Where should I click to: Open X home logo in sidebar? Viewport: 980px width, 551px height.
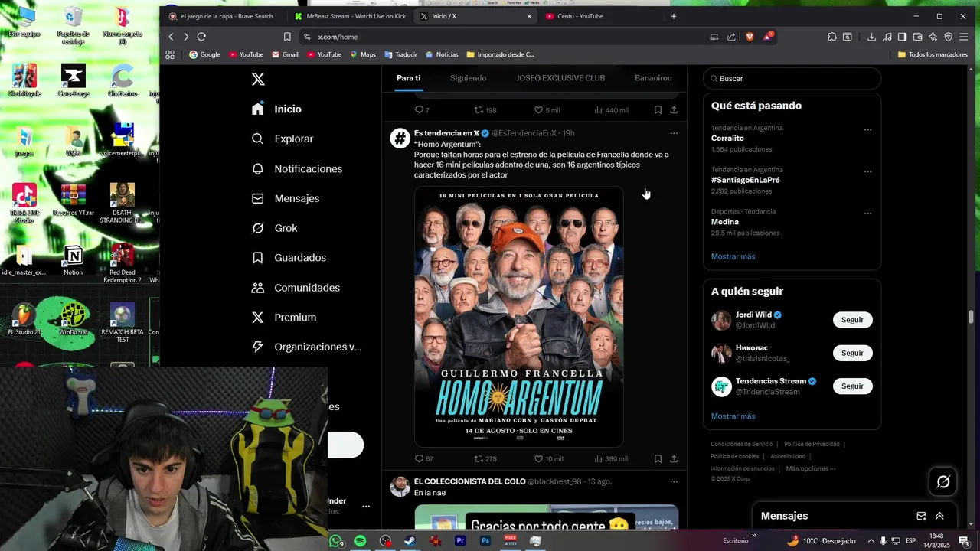pos(258,80)
